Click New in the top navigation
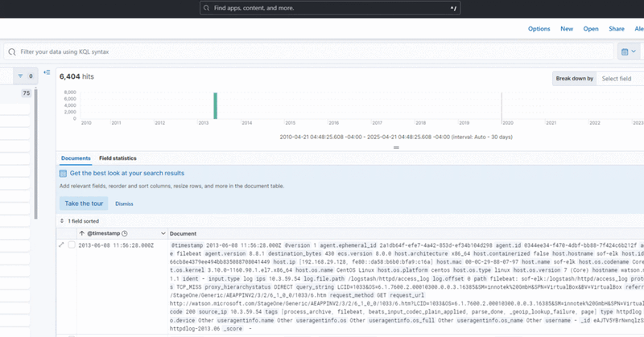 pyautogui.click(x=567, y=29)
